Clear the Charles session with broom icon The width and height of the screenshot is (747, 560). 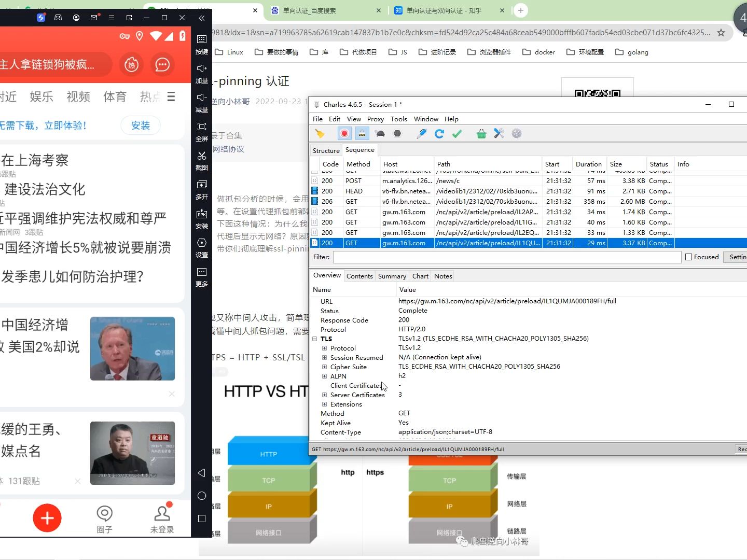[x=320, y=134]
